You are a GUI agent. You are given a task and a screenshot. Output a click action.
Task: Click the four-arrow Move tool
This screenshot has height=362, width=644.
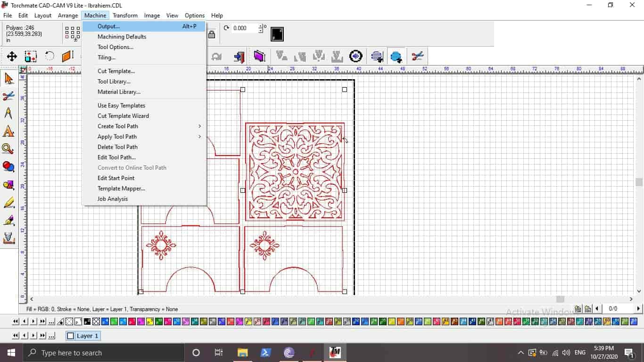(x=12, y=57)
